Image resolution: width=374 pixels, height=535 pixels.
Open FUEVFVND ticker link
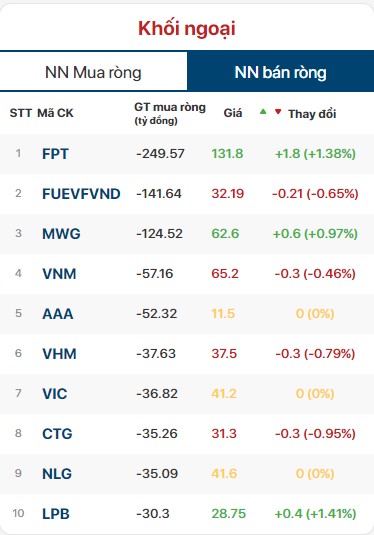[81, 194]
